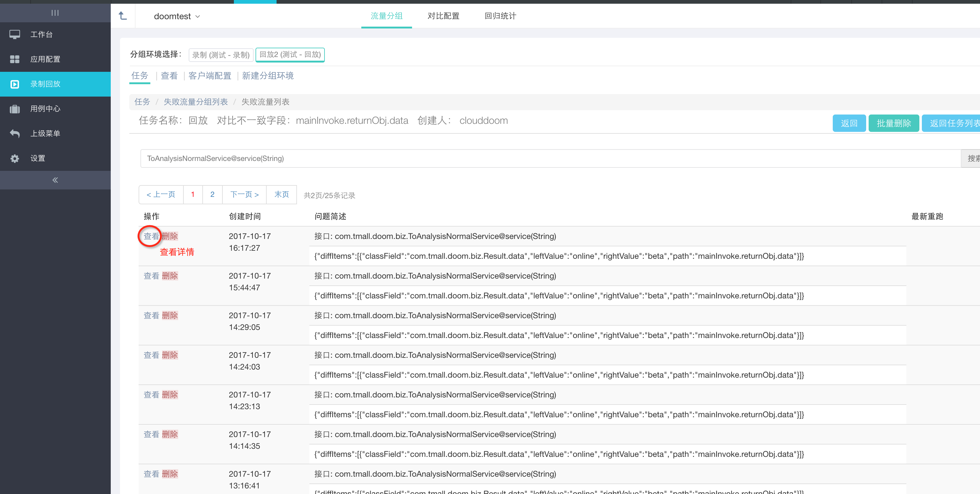Select page 1 in pagination
The width and height of the screenshot is (980, 494).
tap(193, 194)
